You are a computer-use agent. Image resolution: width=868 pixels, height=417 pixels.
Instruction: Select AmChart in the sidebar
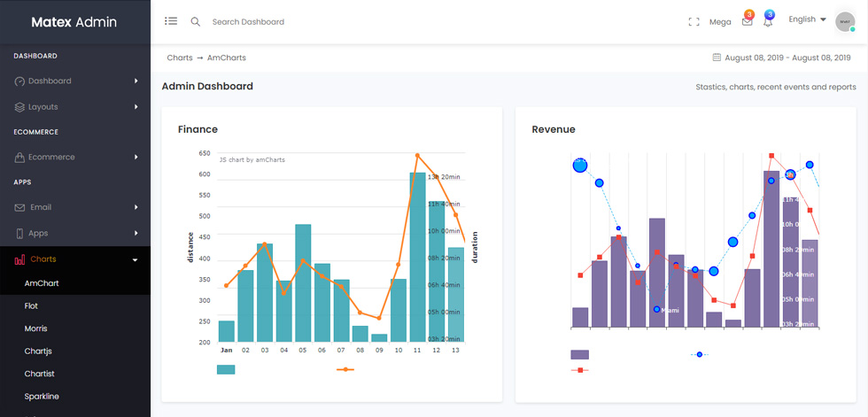pyautogui.click(x=42, y=283)
